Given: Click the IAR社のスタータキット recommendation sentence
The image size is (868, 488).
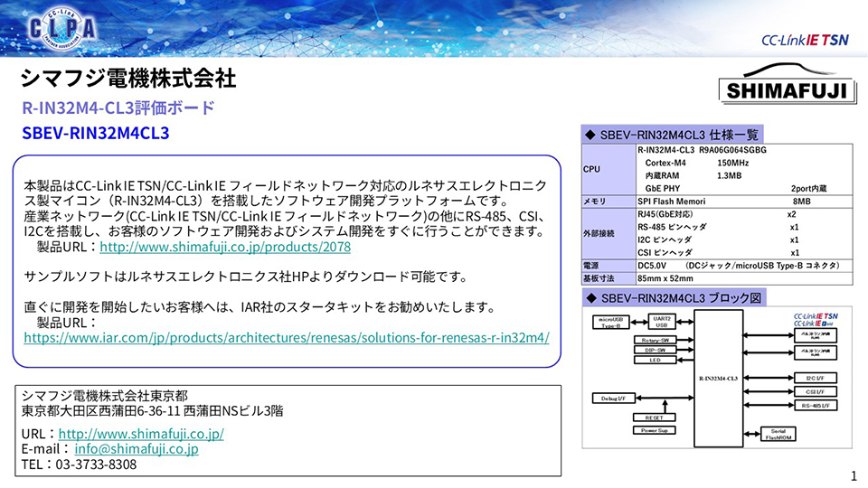Looking at the screenshot, I should (259, 307).
